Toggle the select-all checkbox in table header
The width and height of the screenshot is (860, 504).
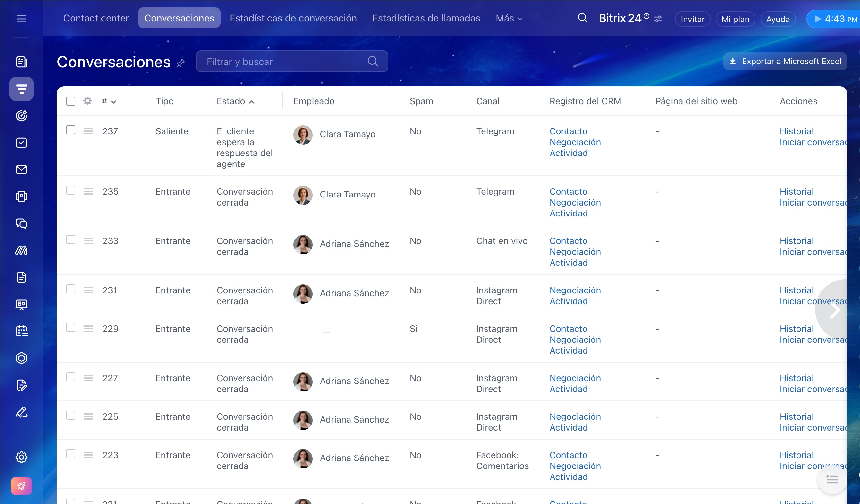(x=71, y=101)
